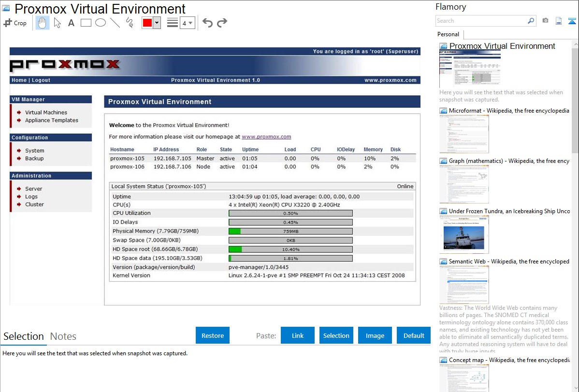Click the Restore button
The width and height of the screenshot is (579, 392).
[213, 335]
